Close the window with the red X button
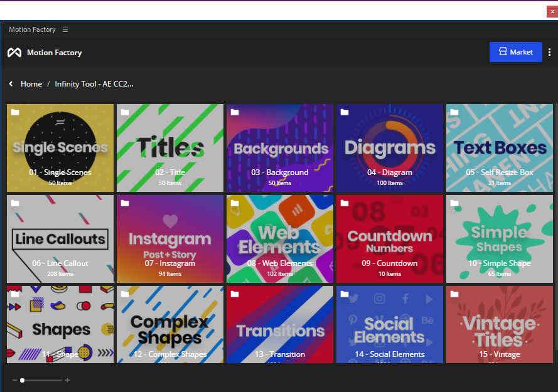The image size is (558, 392). pyautogui.click(x=552, y=11)
